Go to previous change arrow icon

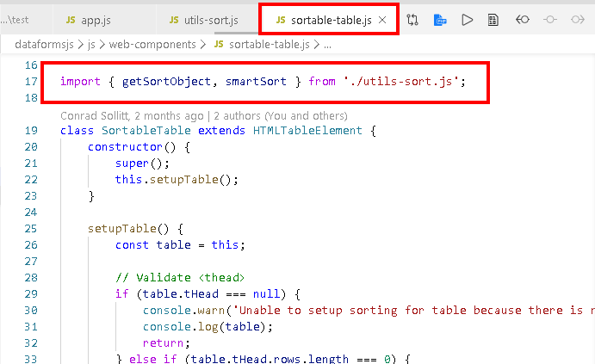[522, 19]
